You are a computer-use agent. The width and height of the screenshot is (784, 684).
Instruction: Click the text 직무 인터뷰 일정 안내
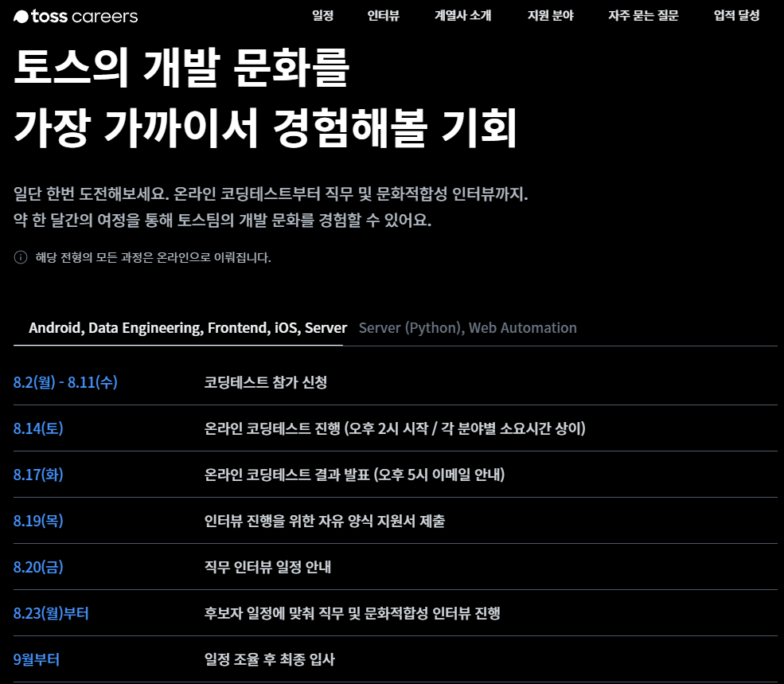[267, 567]
